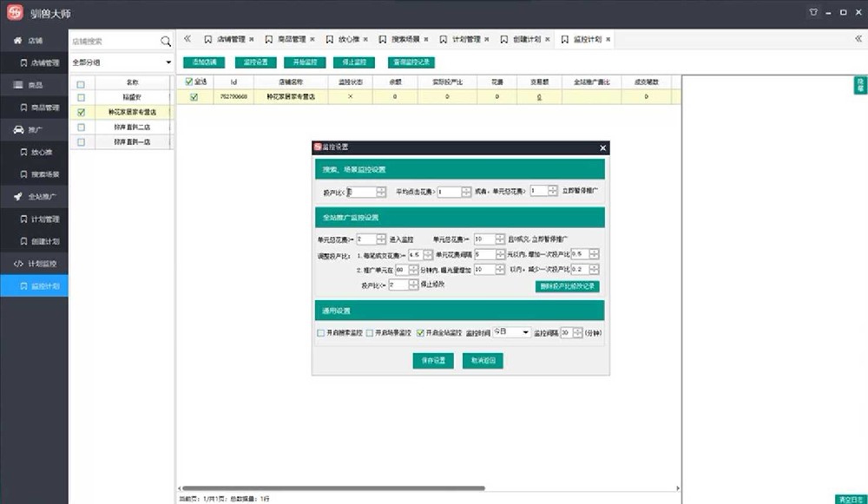Click the 添加店铺 button

point(204,62)
